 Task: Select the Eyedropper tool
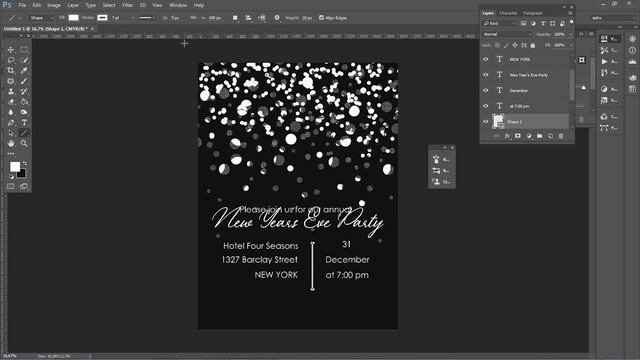point(24,70)
